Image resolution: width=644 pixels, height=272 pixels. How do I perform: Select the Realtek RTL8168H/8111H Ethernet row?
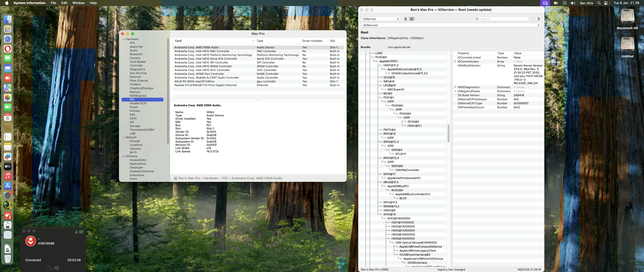[258, 85]
